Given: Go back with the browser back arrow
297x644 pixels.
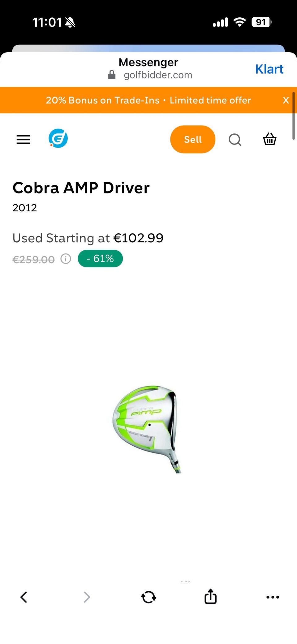Looking at the screenshot, I should (x=24, y=597).
